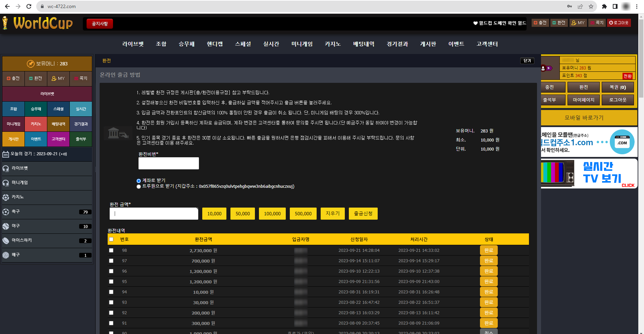Click the WorldCup trophy logo
Image resolution: width=644 pixels, height=334 pixels.
pos(5,23)
